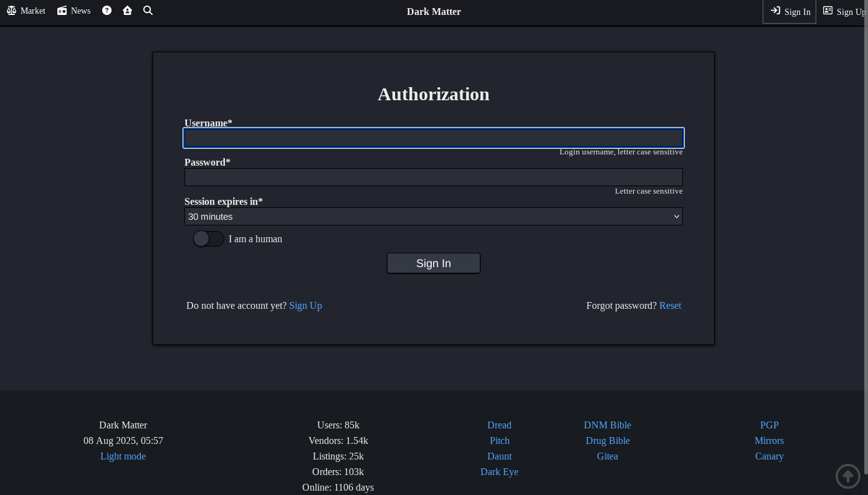Click the Sign In arrow icon in header
This screenshot has height=495, width=868.
click(x=775, y=11)
